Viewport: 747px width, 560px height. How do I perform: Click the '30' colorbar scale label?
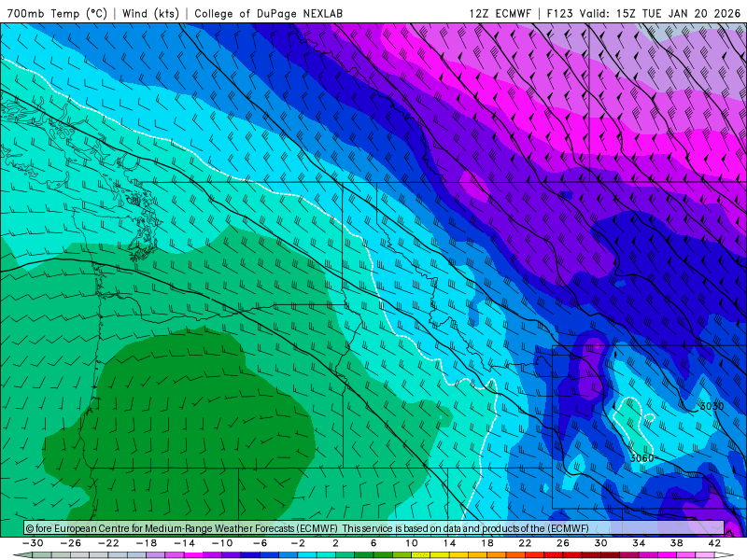pyautogui.click(x=600, y=543)
